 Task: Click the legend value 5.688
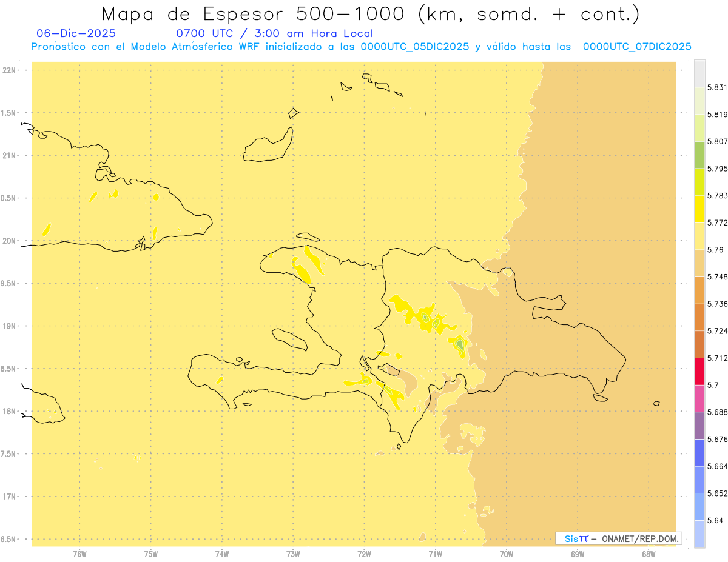[718, 412]
